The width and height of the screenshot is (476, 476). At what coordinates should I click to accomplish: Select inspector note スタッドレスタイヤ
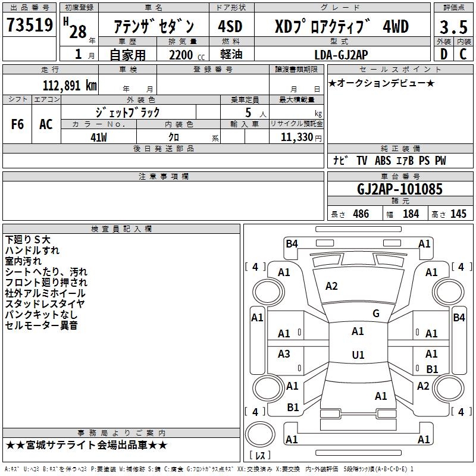coord(45,303)
